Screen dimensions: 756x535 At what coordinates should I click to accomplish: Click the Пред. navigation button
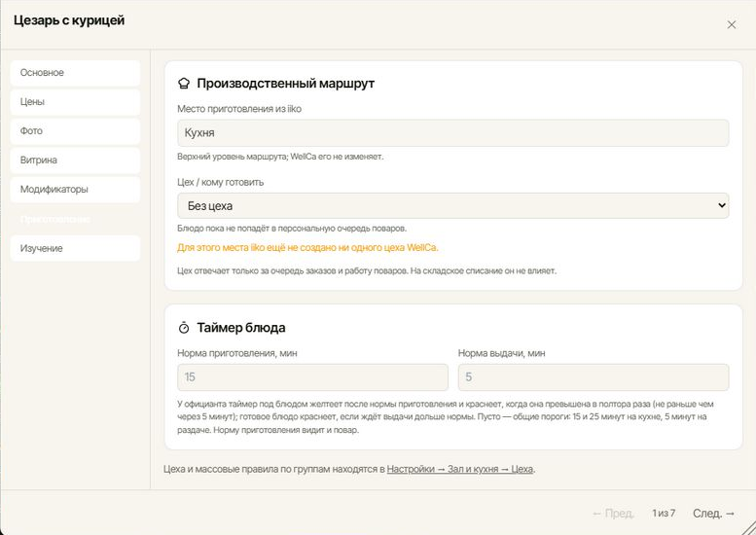click(x=613, y=514)
